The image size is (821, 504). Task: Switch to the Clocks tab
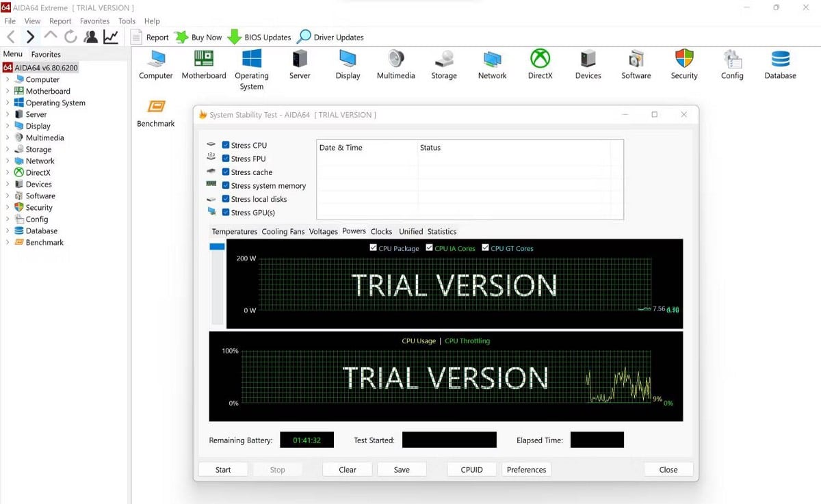[x=381, y=231]
